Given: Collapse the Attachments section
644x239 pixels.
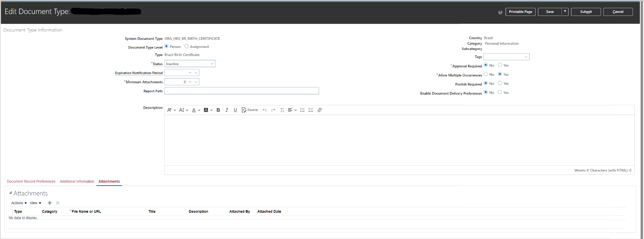Looking at the screenshot, I should click(10, 193).
